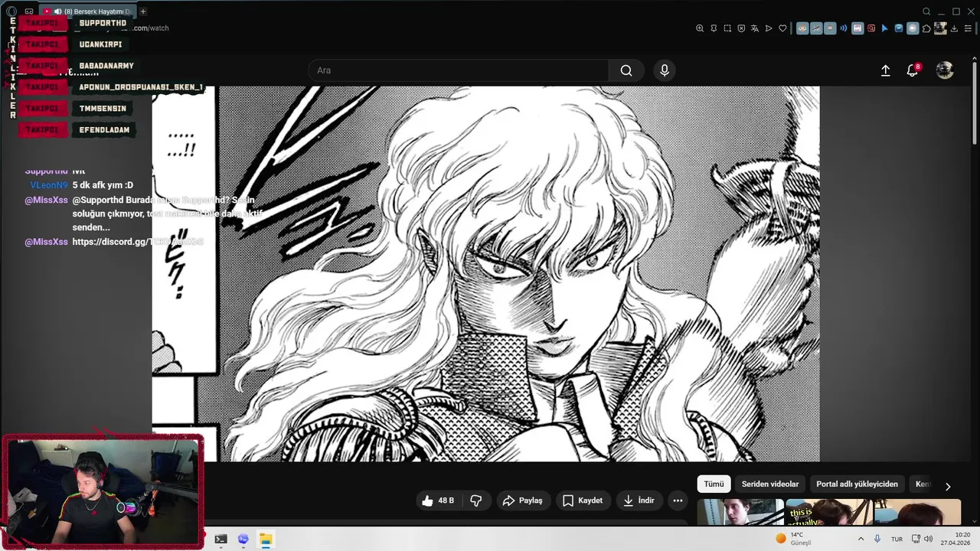Expand the system tray hidden icons chevron
The image size is (980, 551).
point(861,539)
